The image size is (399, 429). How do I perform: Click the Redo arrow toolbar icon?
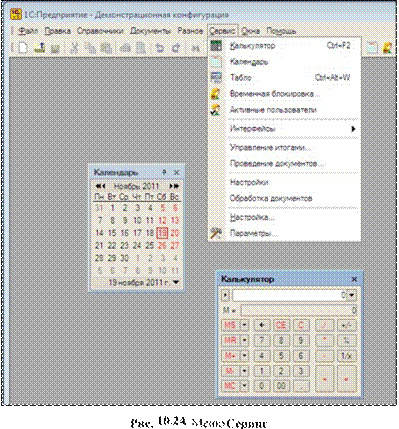tap(176, 48)
